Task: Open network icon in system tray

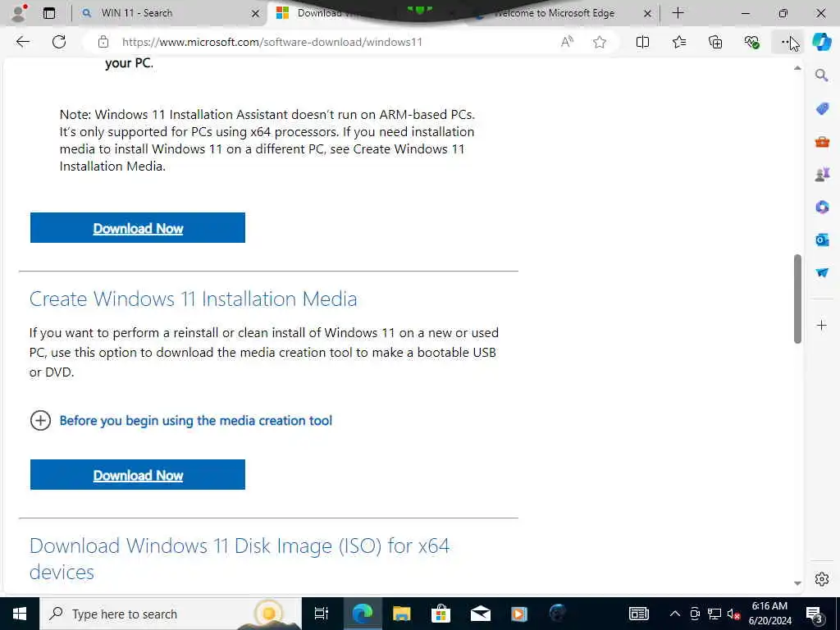Action: (x=714, y=614)
